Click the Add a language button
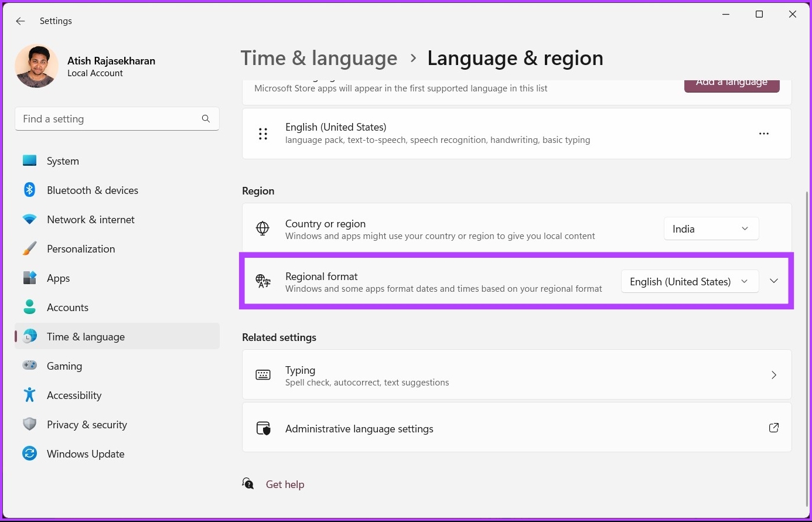 [732, 82]
